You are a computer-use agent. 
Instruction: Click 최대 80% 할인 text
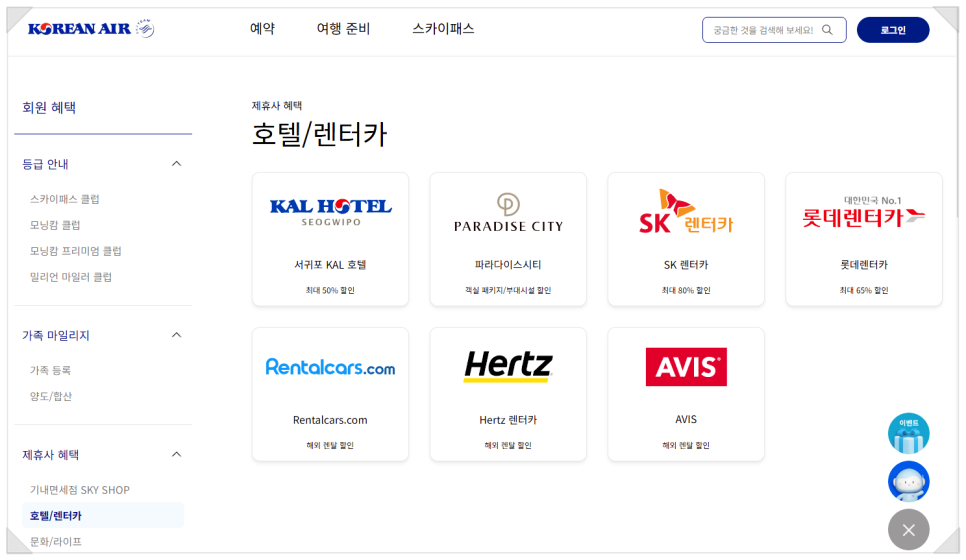(x=686, y=290)
